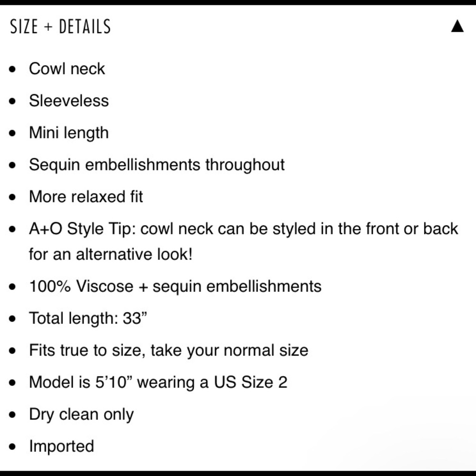The width and height of the screenshot is (476, 476).
Task: Click the Imported detail text
Action: pyautogui.click(x=61, y=446)
